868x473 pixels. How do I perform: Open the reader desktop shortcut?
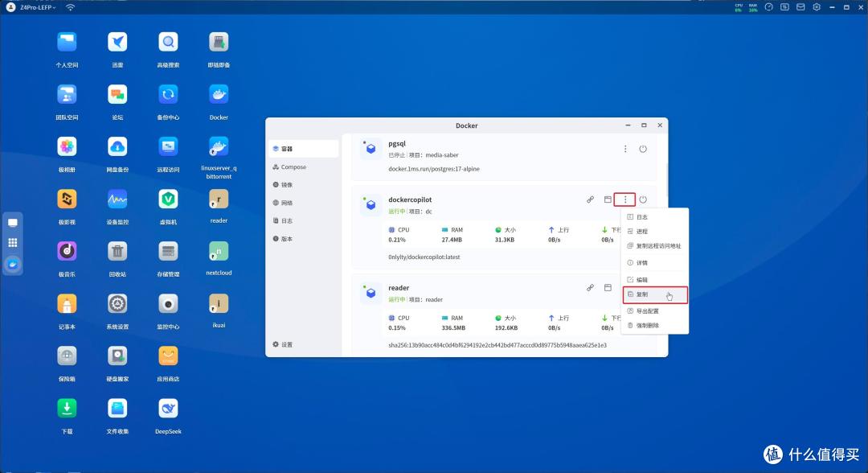pos(219,199)
